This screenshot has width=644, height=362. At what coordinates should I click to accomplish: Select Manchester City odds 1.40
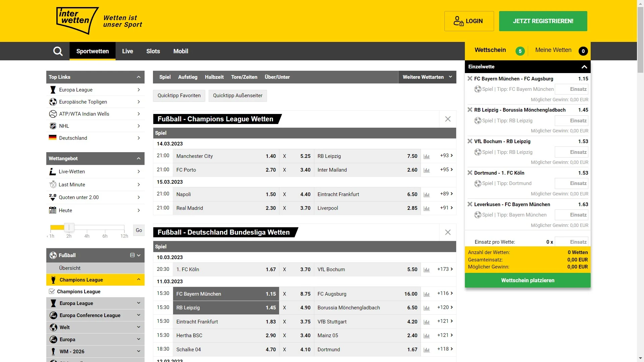point(226,156)
